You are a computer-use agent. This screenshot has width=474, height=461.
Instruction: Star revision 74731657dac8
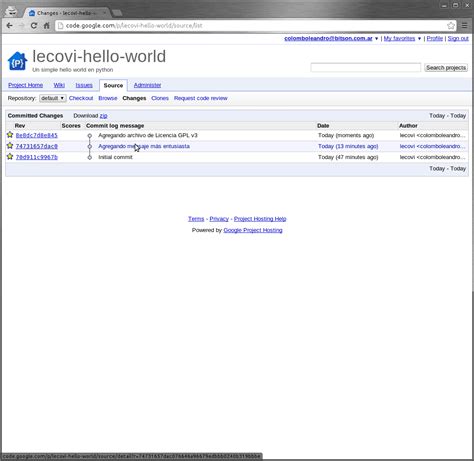tap(10, 146)
